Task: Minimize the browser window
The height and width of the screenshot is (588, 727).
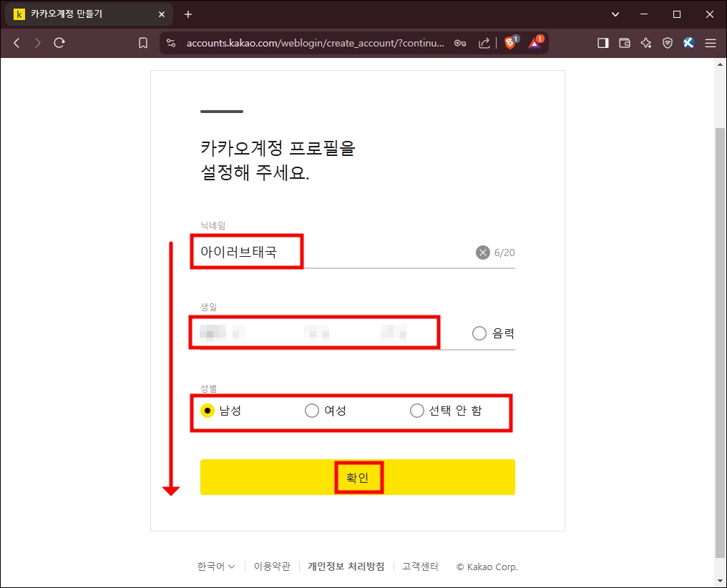Action: tap(644, 14)
